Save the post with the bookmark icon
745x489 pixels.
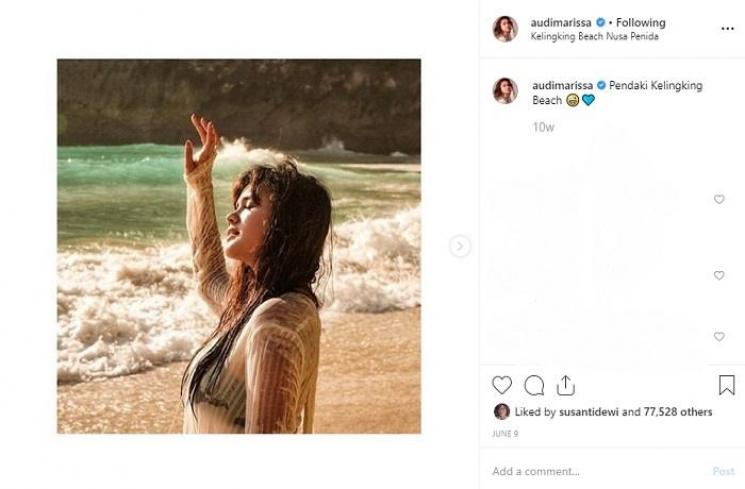[x=726, y=385]
